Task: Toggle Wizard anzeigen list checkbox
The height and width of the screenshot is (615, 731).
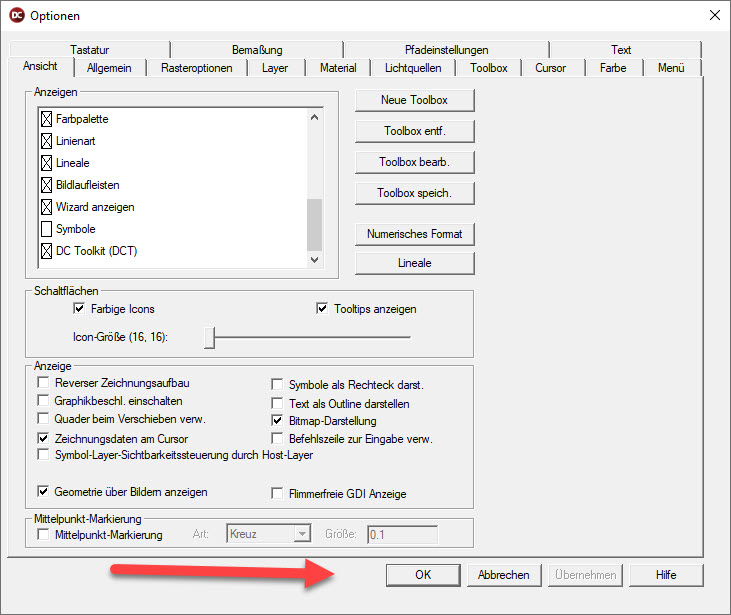Action: 47,207
